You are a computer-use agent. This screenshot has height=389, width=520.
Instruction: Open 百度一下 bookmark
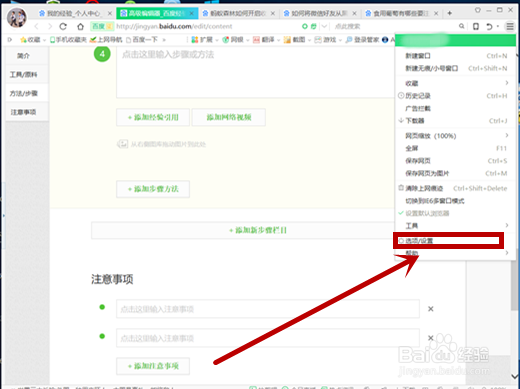click(142, 40)
